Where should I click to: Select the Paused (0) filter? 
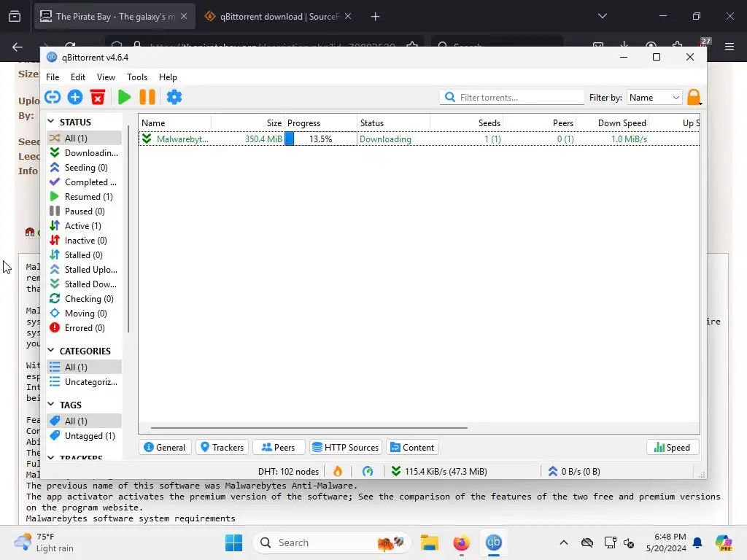point(85,211)
